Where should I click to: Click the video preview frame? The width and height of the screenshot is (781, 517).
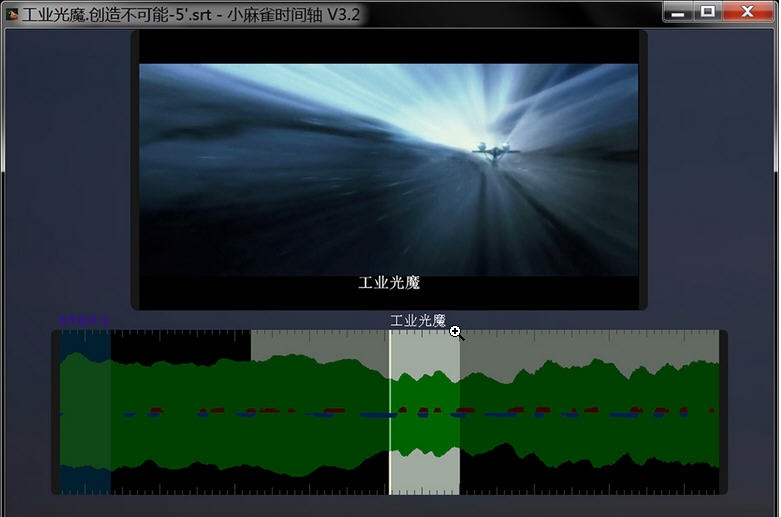point(389,170)
